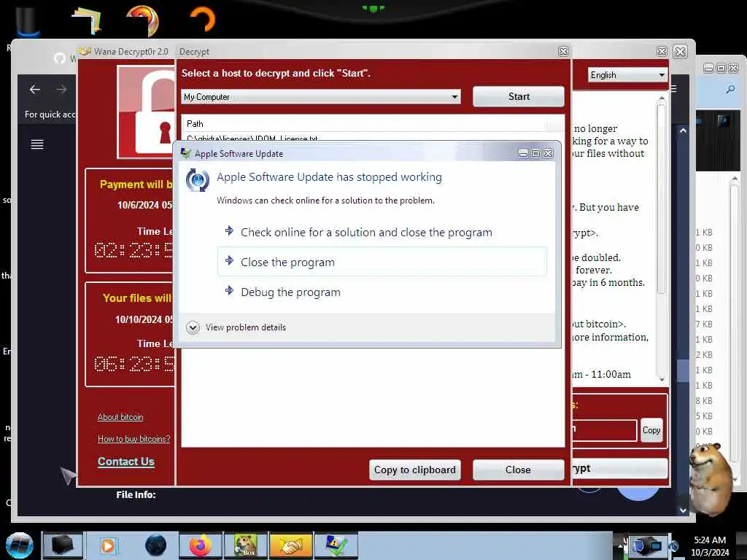This screenshot has width=747, height=560.
Task: Open the hamburger menu in the browser sidebar
Action: [37, 144]
